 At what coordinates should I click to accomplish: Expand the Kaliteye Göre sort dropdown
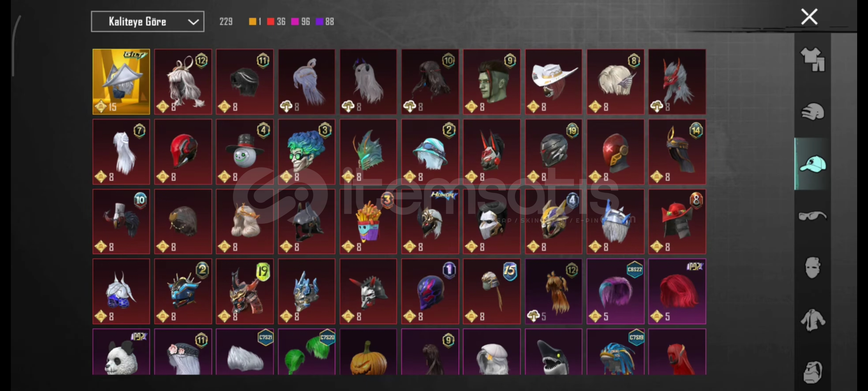[148, 21]
